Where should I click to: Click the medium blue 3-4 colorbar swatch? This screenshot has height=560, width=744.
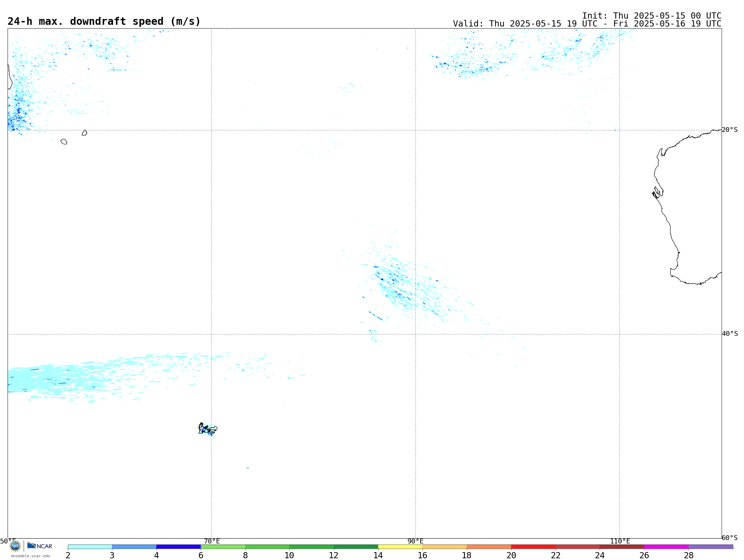[x=134, y=547]
